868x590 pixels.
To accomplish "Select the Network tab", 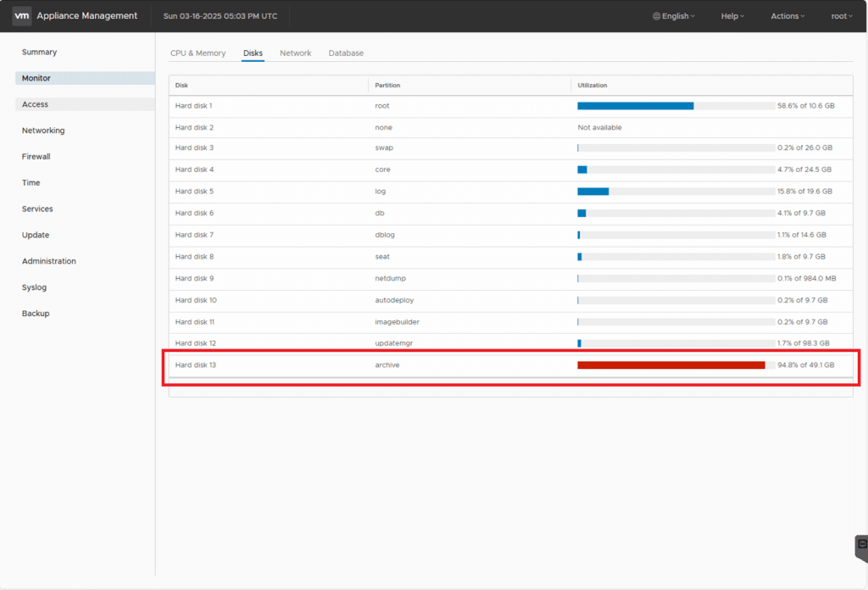I will click(x=295, y=53).
